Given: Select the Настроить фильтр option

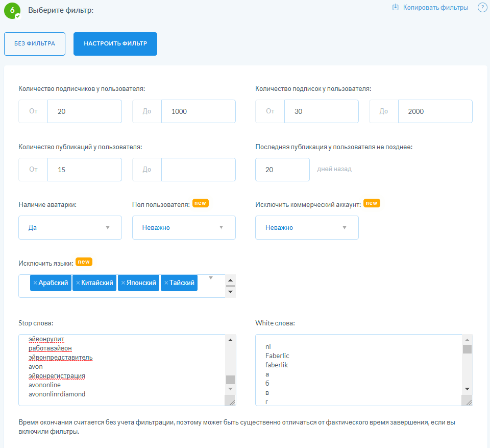Looking at the screenshot, I should pos(115,44).
